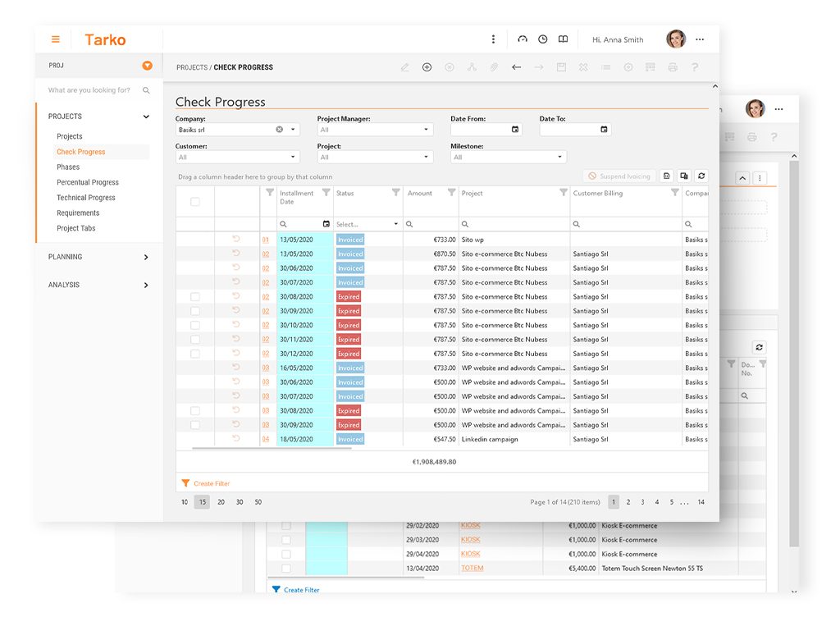
Task: Open the book documentation icon in header
Action: click(563, 39)
